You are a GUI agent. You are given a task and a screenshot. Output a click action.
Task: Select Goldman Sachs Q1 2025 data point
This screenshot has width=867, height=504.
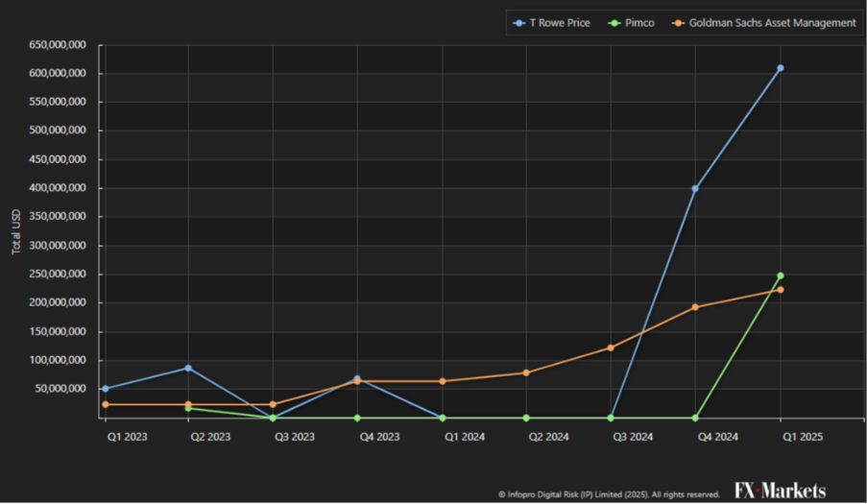[x=781, y=290]
